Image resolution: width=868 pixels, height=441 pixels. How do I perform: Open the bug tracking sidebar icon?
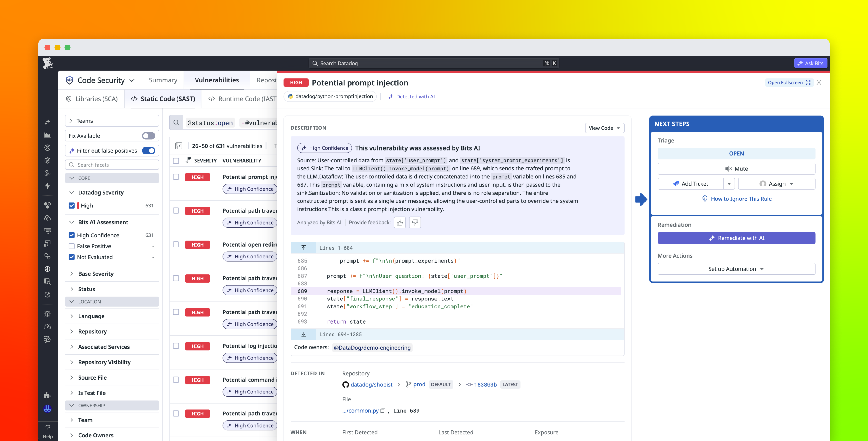(x=48, y=314)
